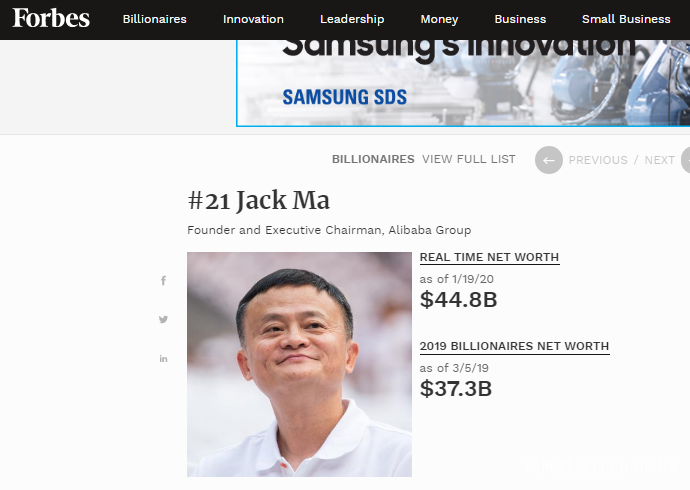Share profile on LinkedIn icon

coord(163,359)
